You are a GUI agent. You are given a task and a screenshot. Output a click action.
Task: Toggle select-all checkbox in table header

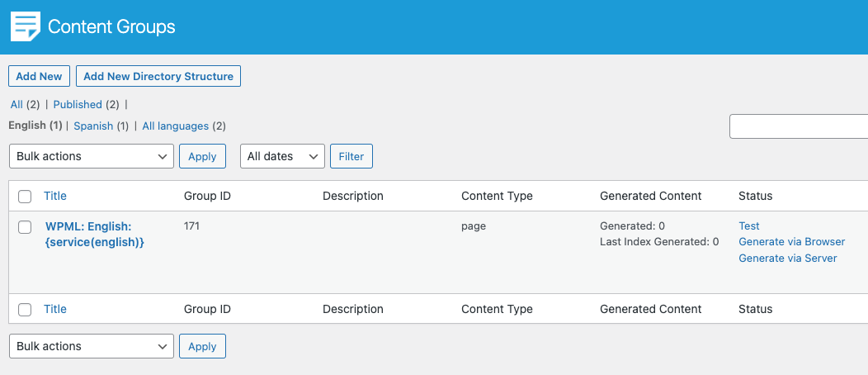(x=25, y=197)
